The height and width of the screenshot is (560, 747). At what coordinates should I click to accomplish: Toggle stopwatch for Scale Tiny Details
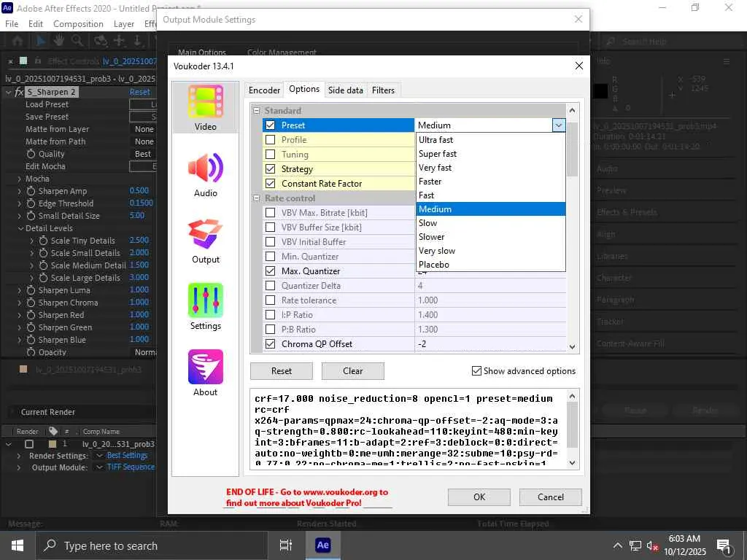click(x=43, y=241)
